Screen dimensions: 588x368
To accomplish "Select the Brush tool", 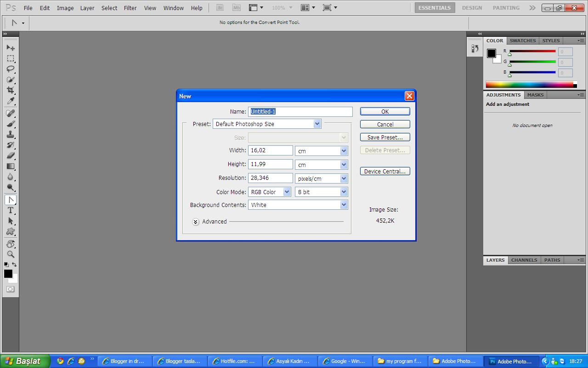I will [10, 124].
